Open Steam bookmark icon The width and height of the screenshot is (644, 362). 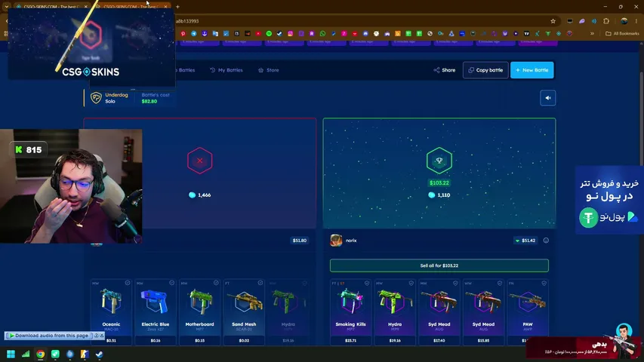279,34
